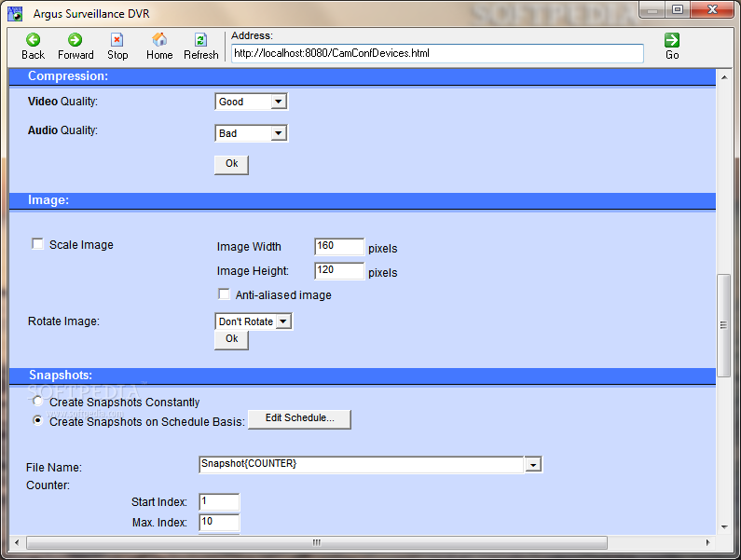Screen dimensions: 741x560
Task: Enable the Scale Image checkbox
Action: [x=37, y=244]
